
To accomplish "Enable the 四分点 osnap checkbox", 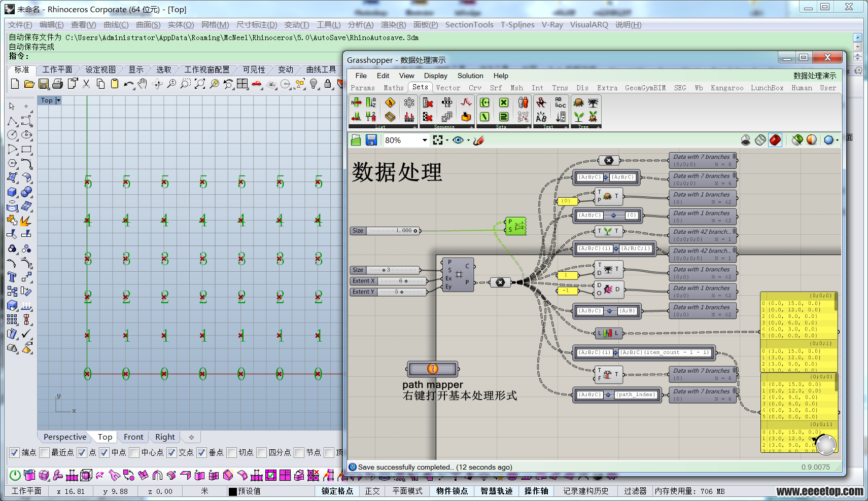I will (x=262, y=452).
